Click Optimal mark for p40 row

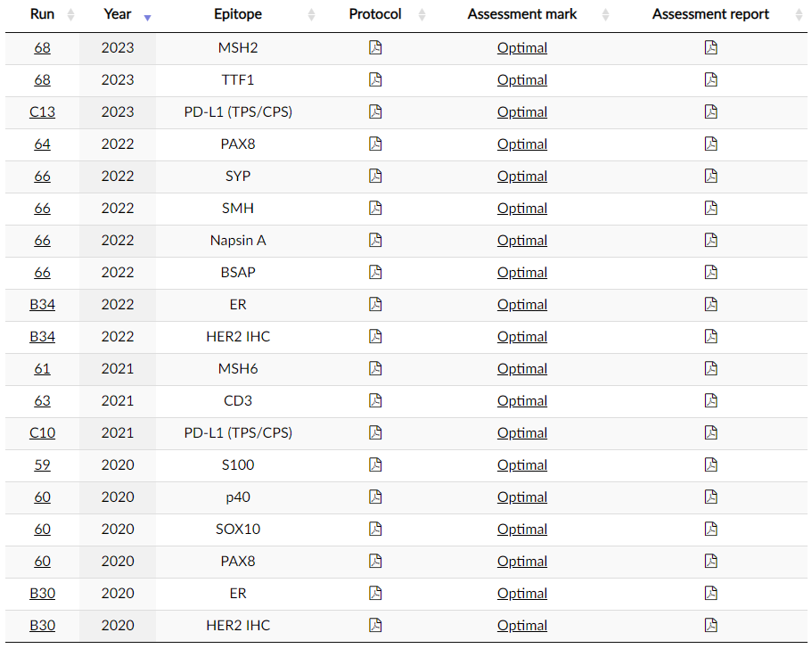pos(522,497)
